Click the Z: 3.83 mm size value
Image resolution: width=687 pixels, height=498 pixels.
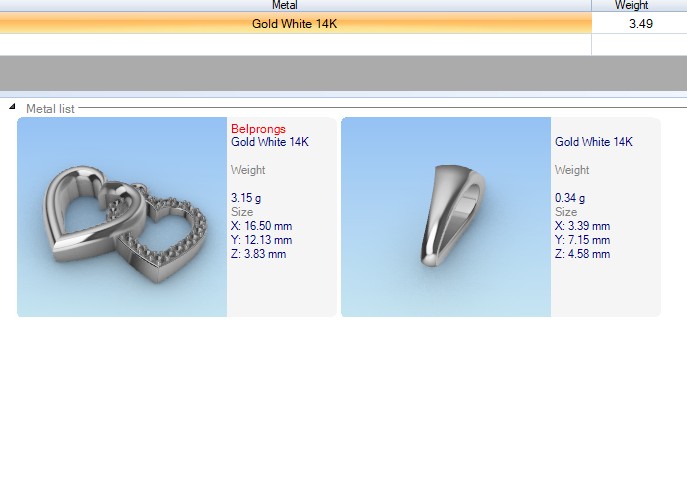coord(258,254)
